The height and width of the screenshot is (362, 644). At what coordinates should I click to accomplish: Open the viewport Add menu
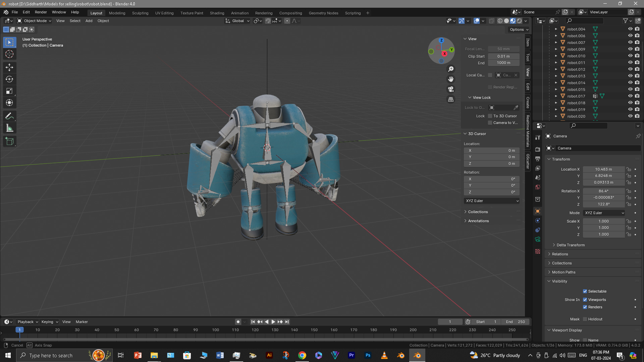pyautogui.click(x=89, y=21)
